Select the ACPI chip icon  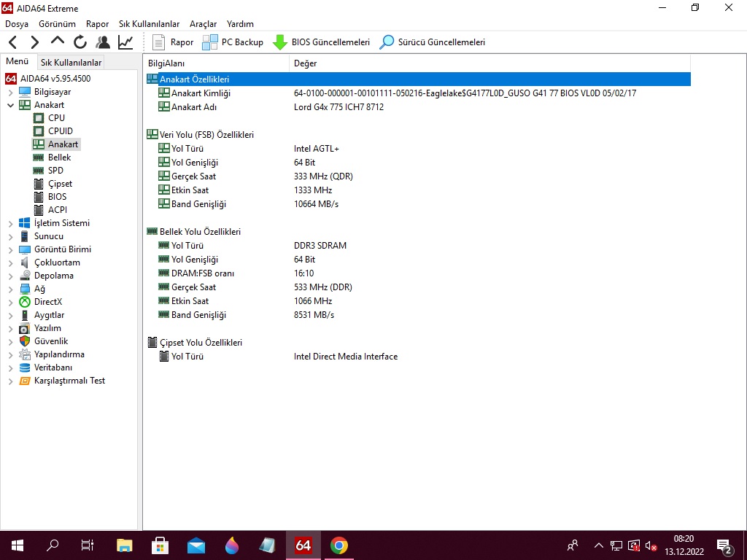coord(39,210)
